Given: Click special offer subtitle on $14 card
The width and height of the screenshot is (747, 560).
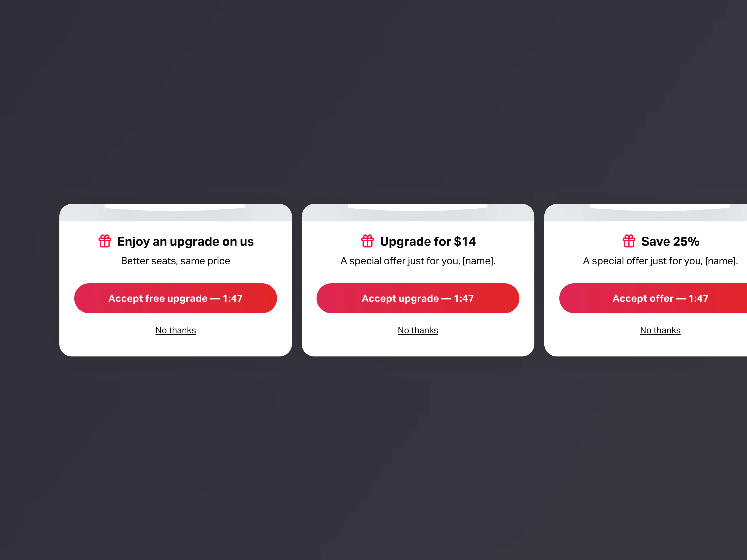Looking at the screenshot, I should (418, 261).
